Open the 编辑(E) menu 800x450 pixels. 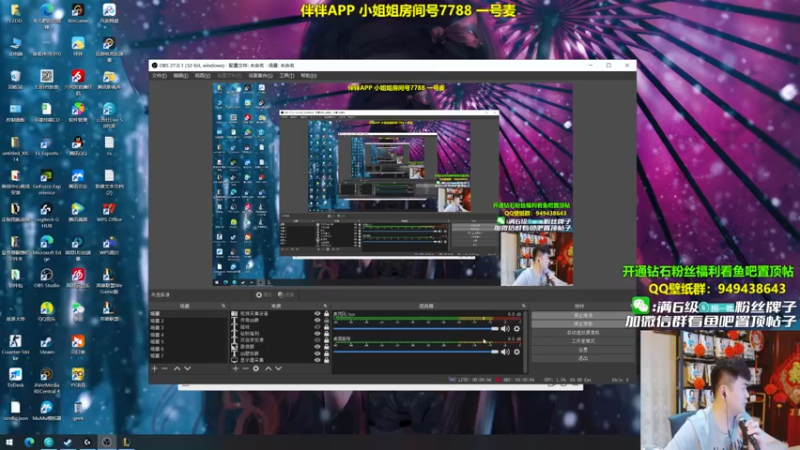(181, 76)
